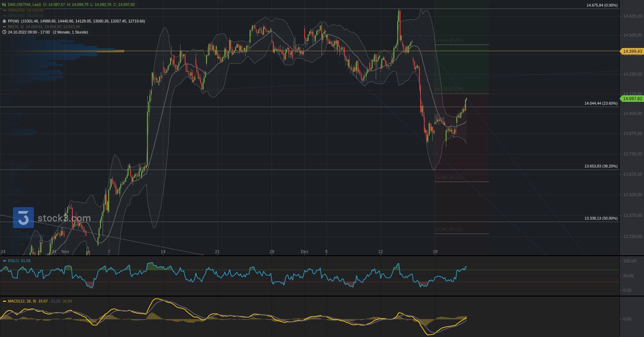Click the stock3.com watermark text
The image size is (644, 337).
click(64, 218)
